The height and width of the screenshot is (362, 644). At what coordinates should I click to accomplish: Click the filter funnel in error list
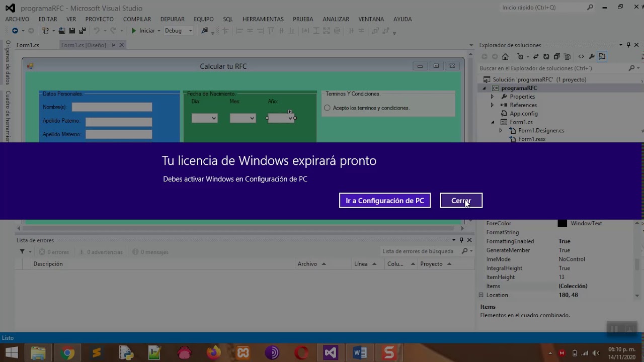click(x=22, y=252)
